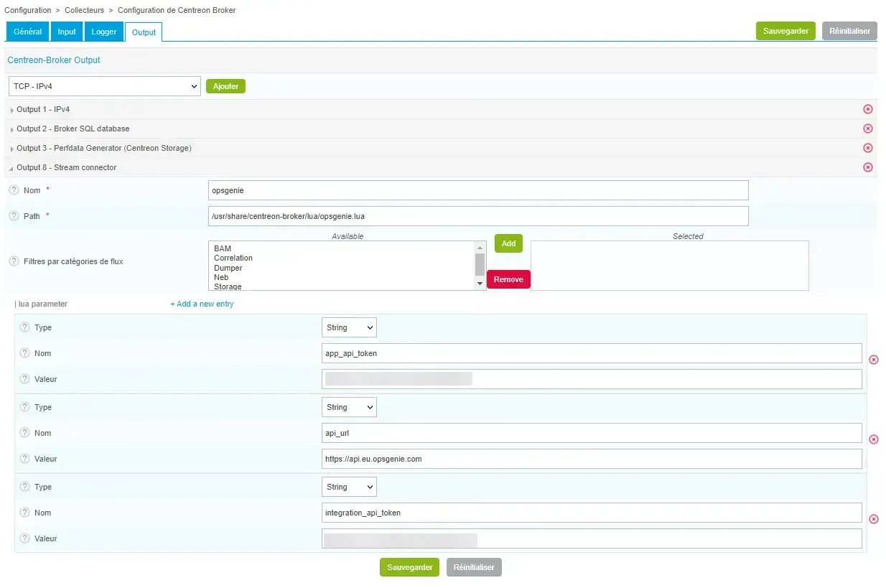Image resolution: width=886 pixels, height=588 pixels.
Task: Click the Nom field containing opsgenie
Action: point(478,190)
